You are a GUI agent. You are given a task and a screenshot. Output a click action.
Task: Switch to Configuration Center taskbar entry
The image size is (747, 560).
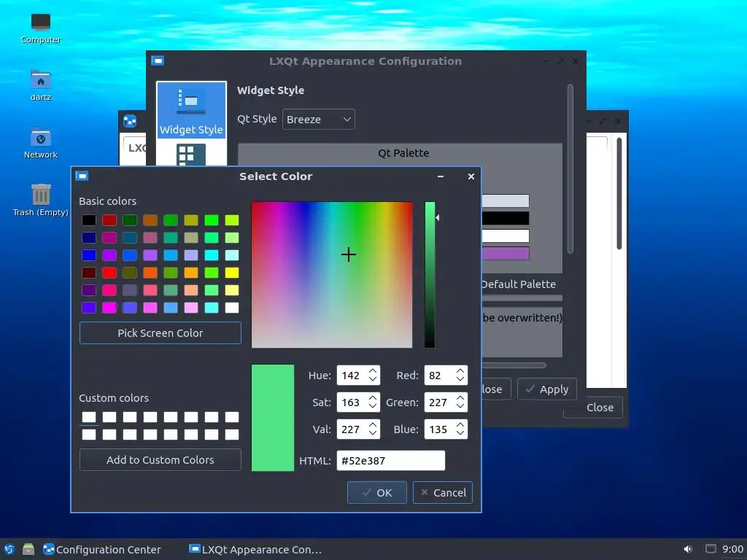(102, 550)
